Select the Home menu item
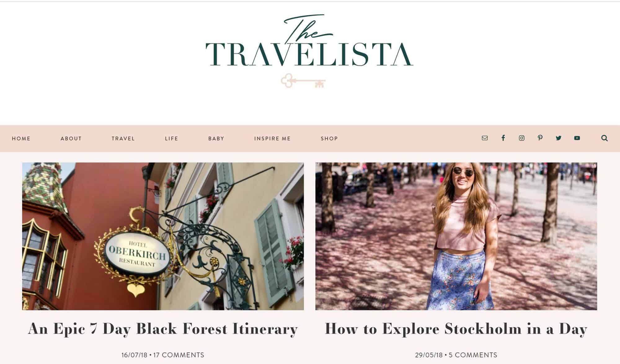Viewport: 620px width, 364px height. pyautogui.click(x=21, y=139)
